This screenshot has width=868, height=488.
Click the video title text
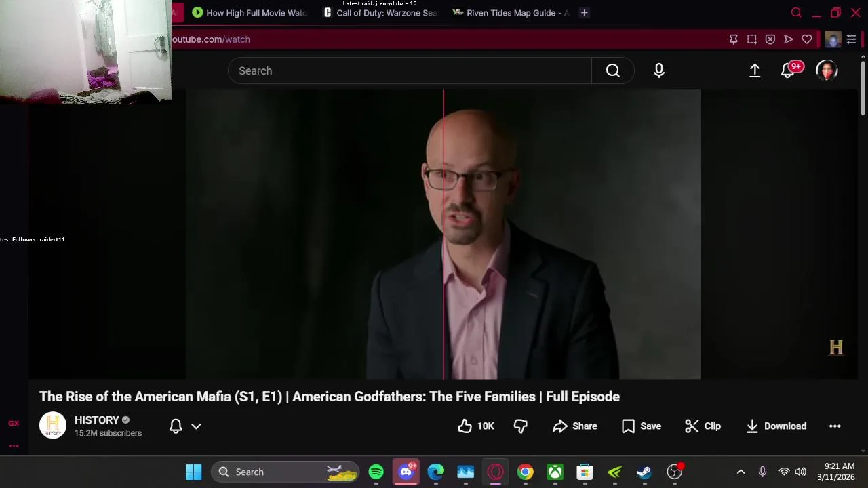pyautogui.click(x=330, y=396)
